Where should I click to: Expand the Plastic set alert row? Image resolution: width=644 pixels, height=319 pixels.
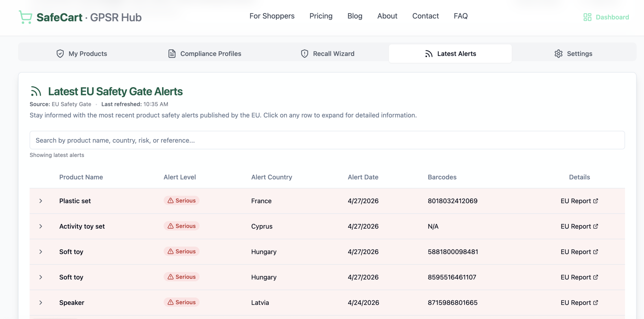[41, 201]
